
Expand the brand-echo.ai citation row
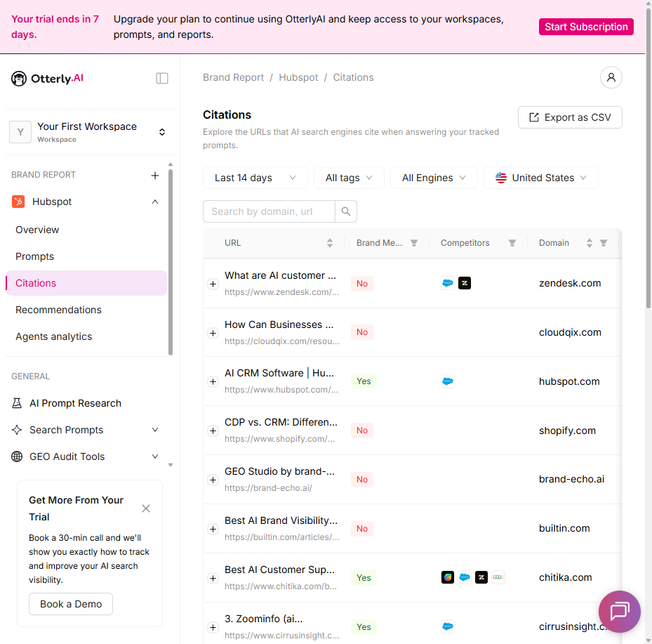click(x=213, y=480)
